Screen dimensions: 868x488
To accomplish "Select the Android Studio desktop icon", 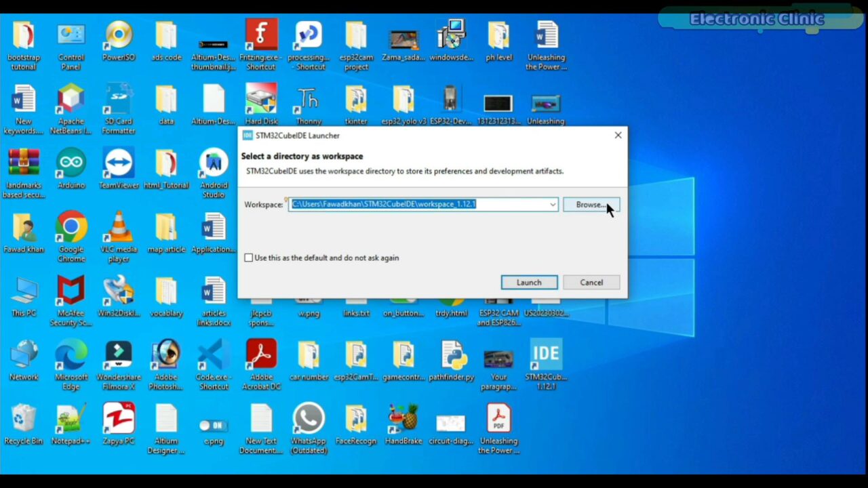I will tap(214, 174).
